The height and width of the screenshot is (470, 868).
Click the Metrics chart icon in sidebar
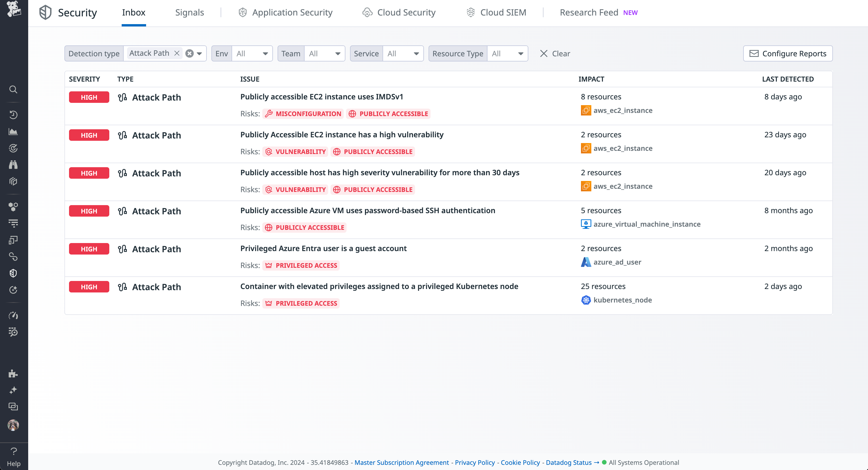point(13,131)
